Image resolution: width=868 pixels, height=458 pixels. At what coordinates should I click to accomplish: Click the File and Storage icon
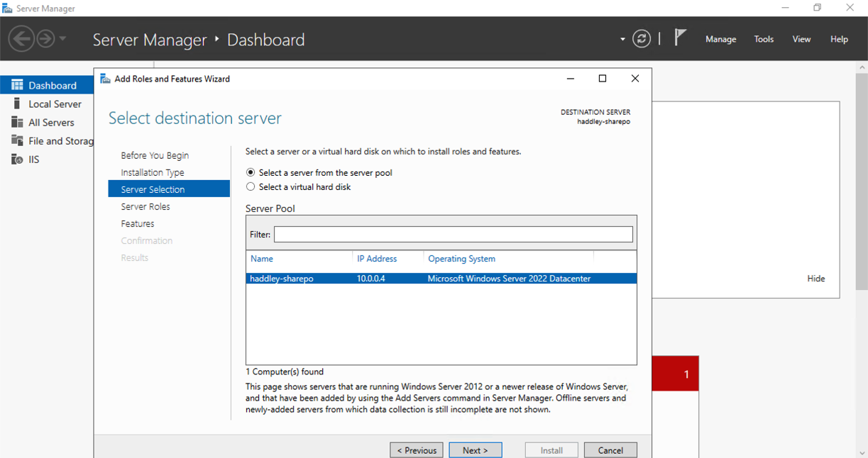17,140
